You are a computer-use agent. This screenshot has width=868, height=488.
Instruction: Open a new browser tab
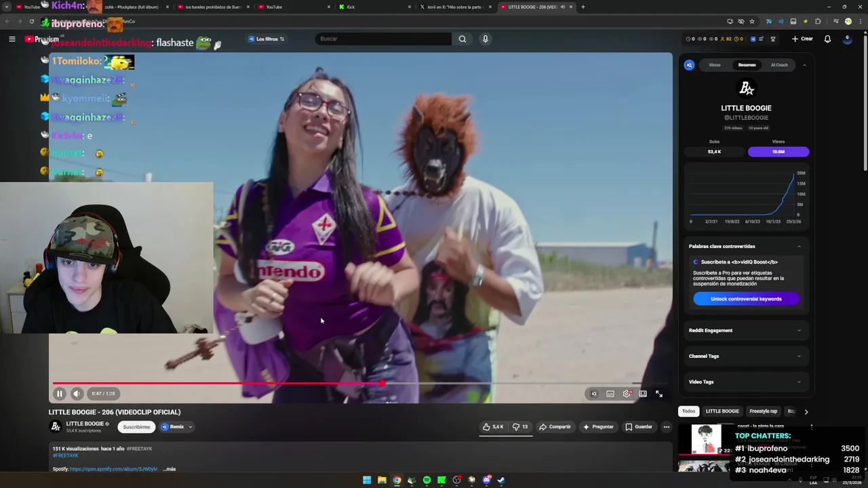pos(583,7)
